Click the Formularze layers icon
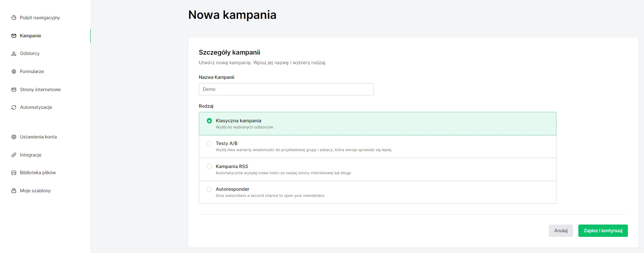Screen dimensions: 644x253 coord(14,72)
